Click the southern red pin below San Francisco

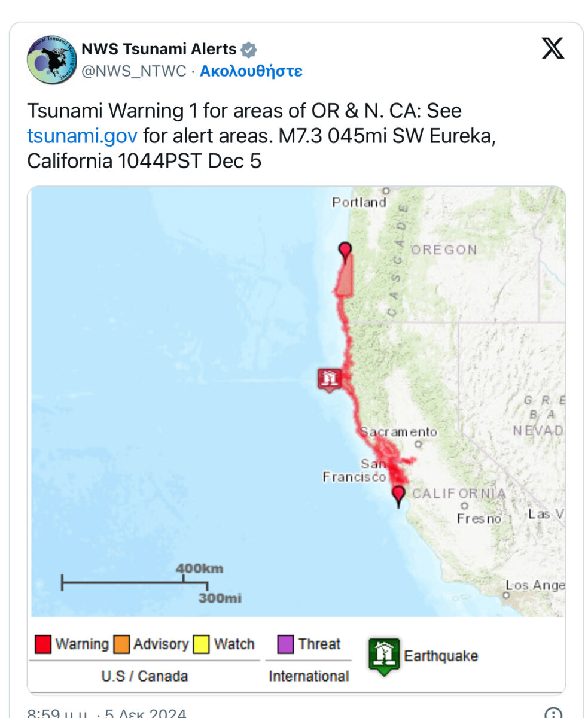[x=398, y=495]
